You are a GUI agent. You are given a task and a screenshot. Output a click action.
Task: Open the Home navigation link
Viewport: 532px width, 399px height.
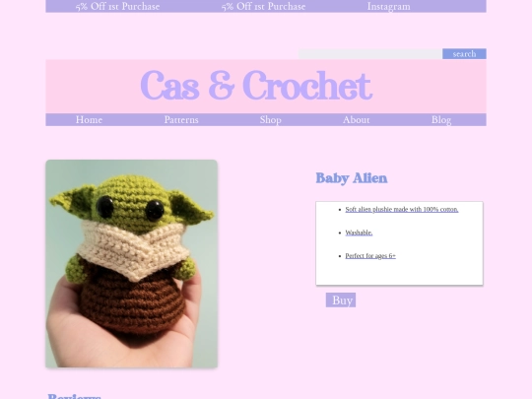point(89,120)
